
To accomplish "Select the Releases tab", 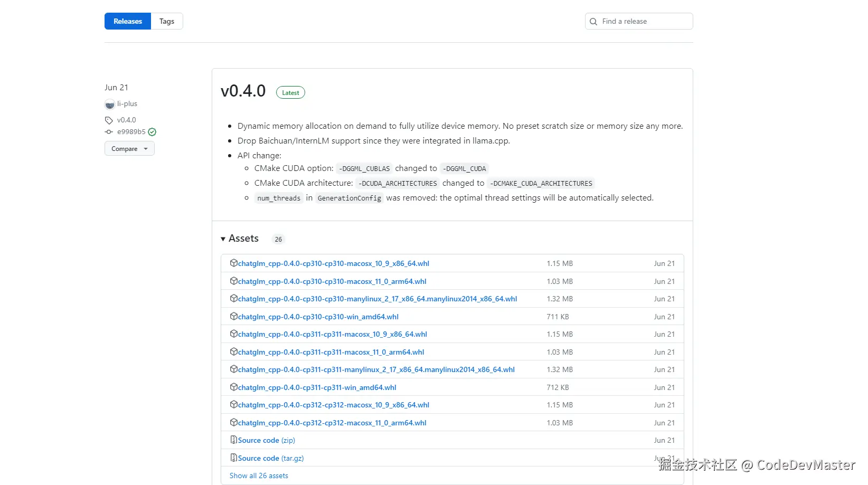I will [x=128, y=22].
